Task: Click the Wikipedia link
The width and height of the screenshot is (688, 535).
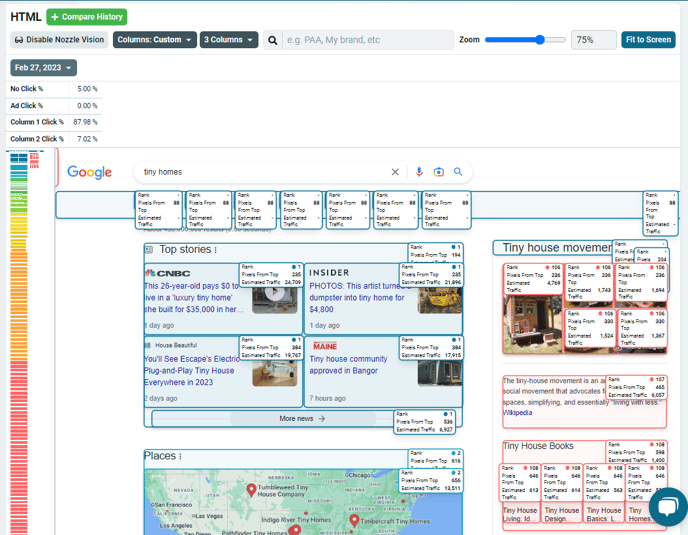Action: point(517,413)
